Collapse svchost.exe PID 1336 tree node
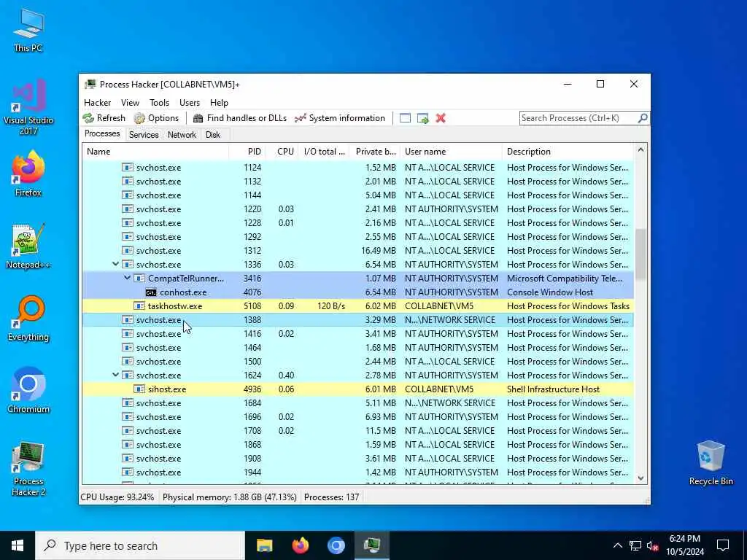 [115, 264]
